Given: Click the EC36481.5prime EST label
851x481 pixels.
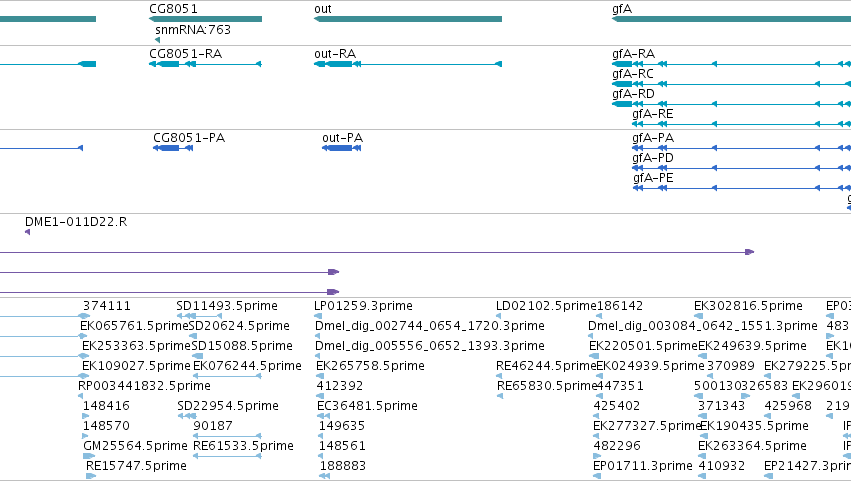Looking at the screenshot, I should point(367,407).
